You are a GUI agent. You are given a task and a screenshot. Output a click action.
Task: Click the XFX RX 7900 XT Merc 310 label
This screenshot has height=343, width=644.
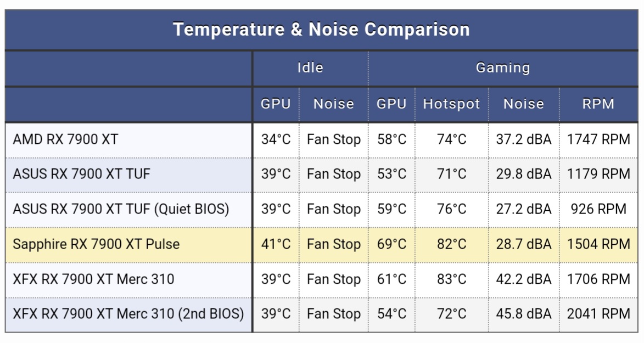pos(93,279)
